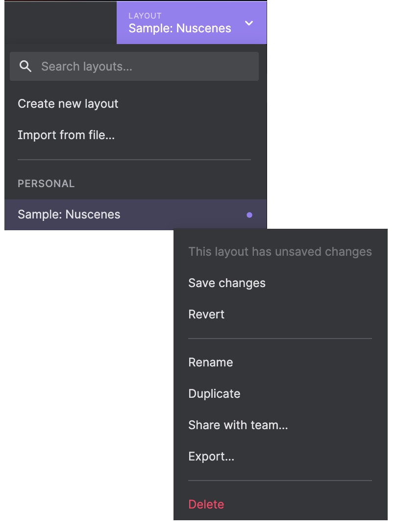Open Share with team... option
This screenshot has width=396, height=532.
[x=238, y=425]
